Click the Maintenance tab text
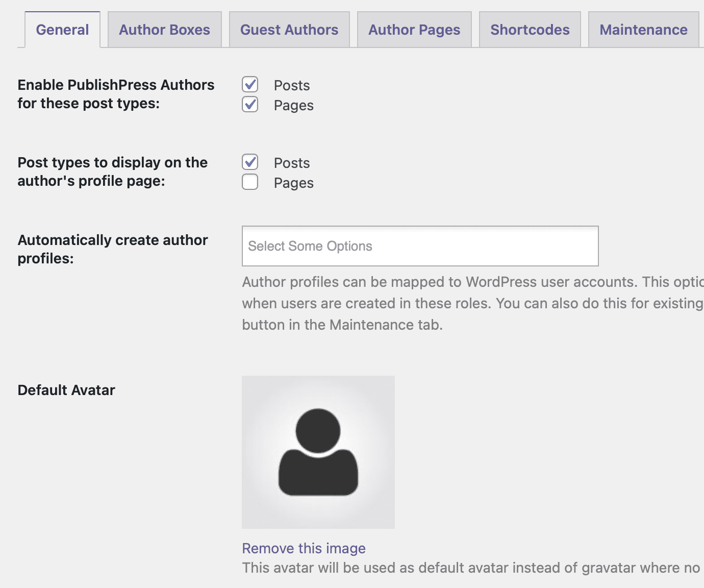This screenshot has width=704, height=588. pyautogui.click(x=643, y=30)
